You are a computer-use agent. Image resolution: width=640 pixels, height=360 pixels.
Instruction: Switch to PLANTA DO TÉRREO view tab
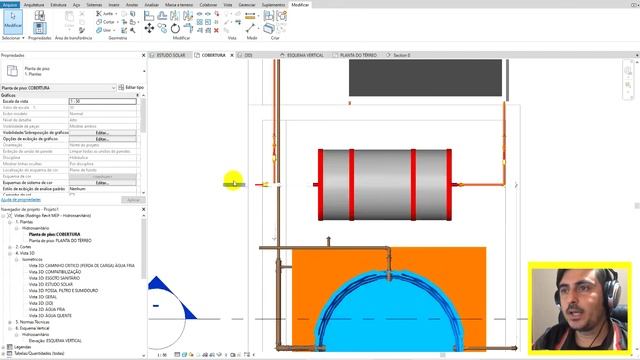click(x=358, y=55)
